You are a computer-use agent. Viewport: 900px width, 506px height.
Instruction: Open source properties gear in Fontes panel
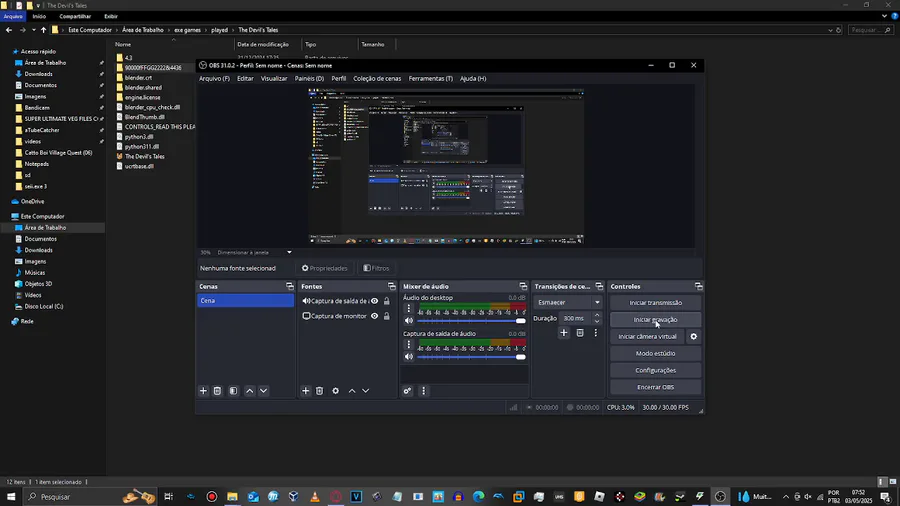tap(336, 391)
